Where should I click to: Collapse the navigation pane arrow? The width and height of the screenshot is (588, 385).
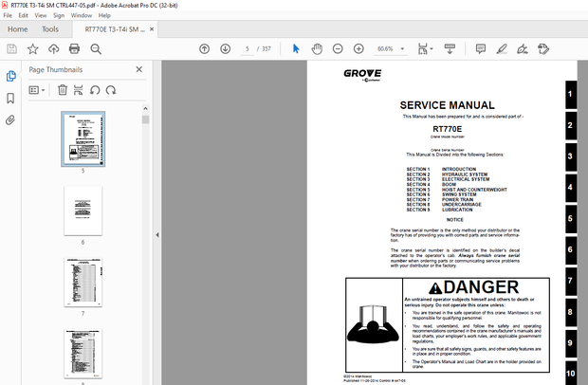(x=157, y=235)
